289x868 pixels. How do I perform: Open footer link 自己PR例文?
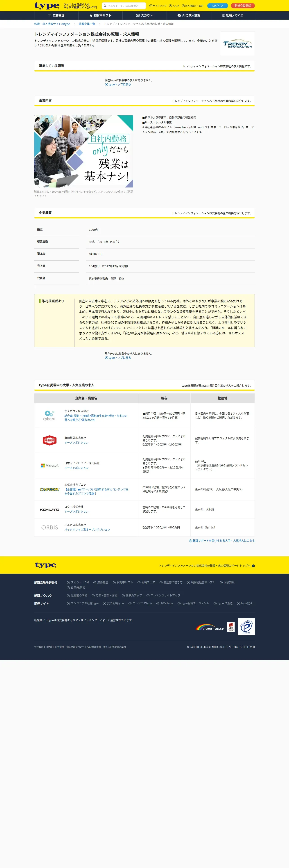tap(76, 588)
